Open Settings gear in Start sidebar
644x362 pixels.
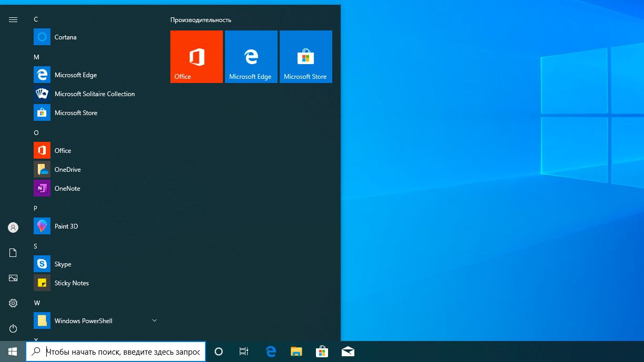13,303
